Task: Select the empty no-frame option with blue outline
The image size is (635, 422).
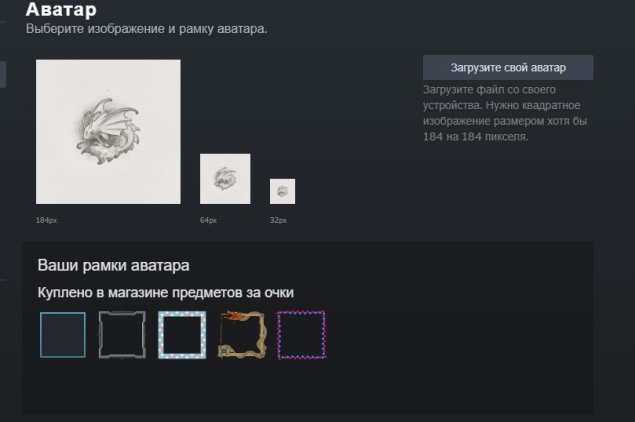Action: 63,335
